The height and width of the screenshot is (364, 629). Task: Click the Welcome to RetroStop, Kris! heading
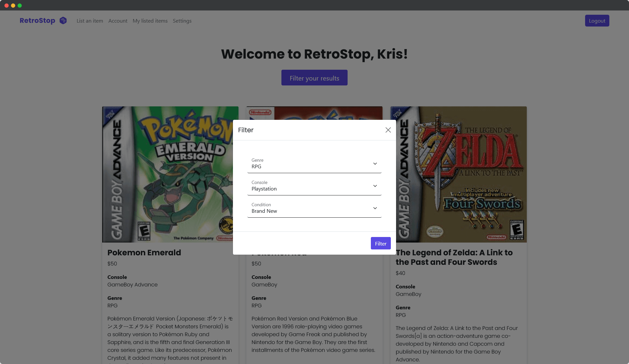(x=314, y=54)
